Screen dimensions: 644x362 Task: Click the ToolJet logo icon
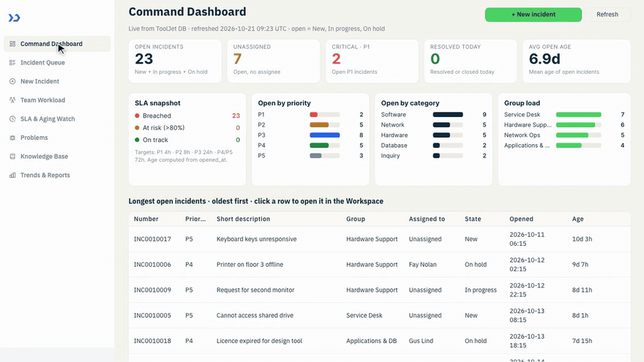(x=15, y=18)
